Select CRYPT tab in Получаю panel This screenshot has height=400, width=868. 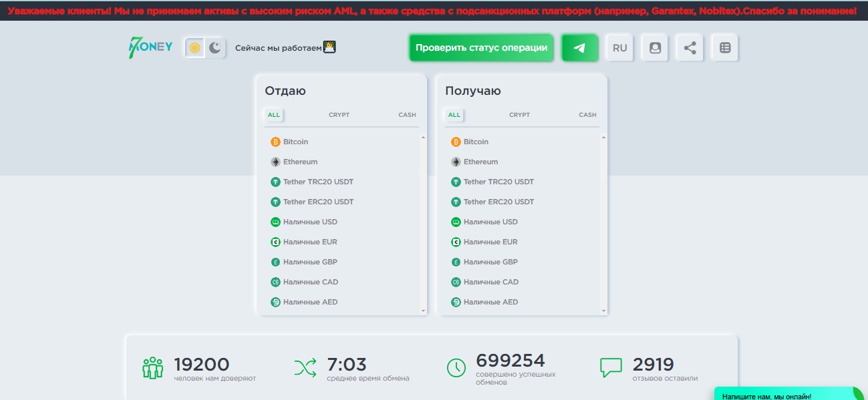tap(519, 115)
